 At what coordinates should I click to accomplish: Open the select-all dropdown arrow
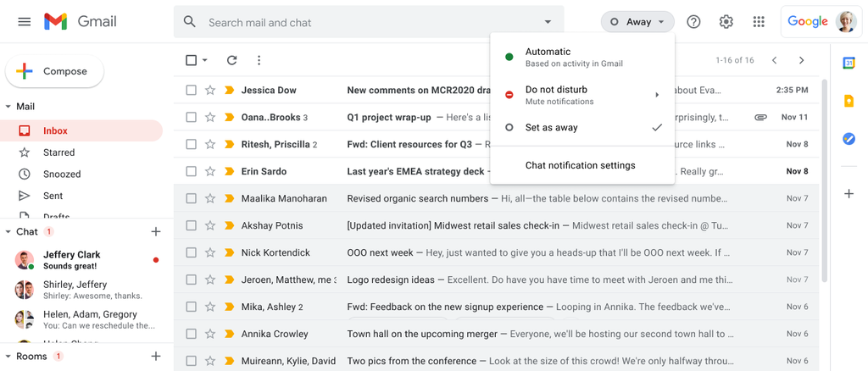click(x=205, y=60)
